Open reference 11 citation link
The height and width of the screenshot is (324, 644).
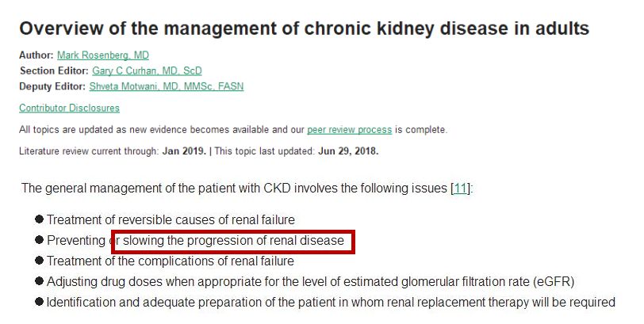[459, 189]
